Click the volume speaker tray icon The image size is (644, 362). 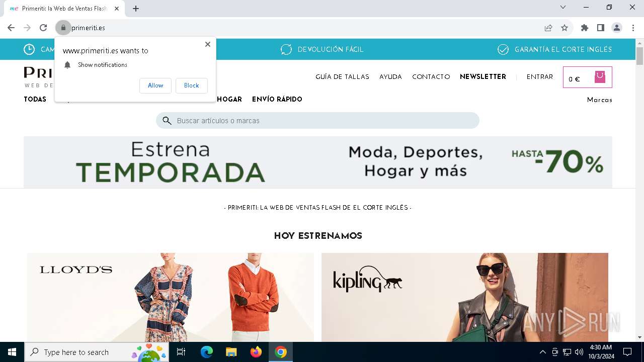[x=579, y=352]
